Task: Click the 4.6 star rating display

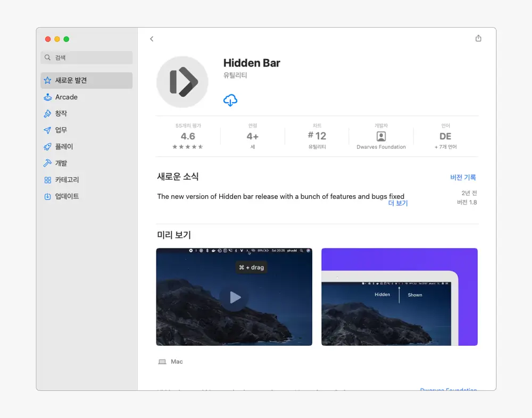Action: click(188, 136)
